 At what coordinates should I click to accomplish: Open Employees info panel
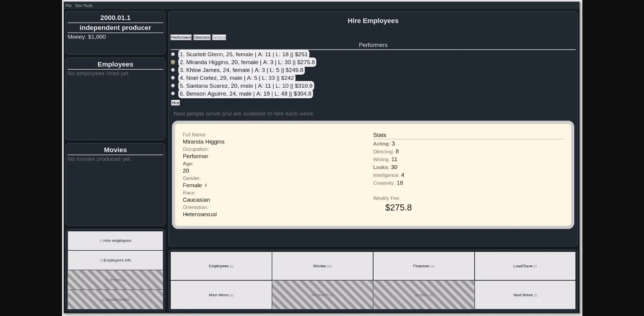(x=115, y=260)
